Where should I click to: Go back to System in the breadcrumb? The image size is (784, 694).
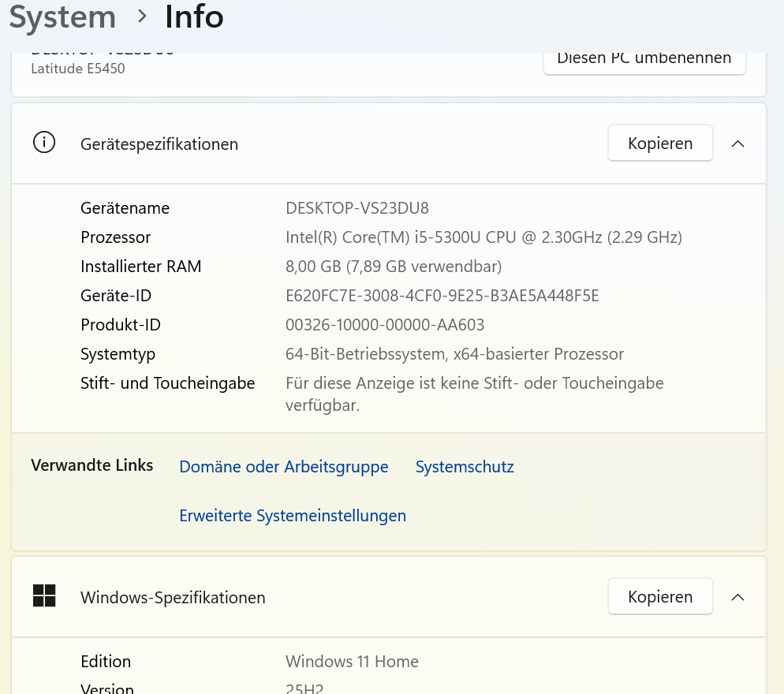point(62,17)
